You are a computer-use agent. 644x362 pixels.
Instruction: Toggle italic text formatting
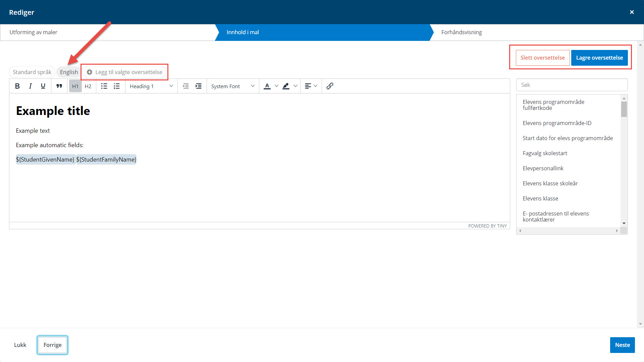[x=30, y=86]
